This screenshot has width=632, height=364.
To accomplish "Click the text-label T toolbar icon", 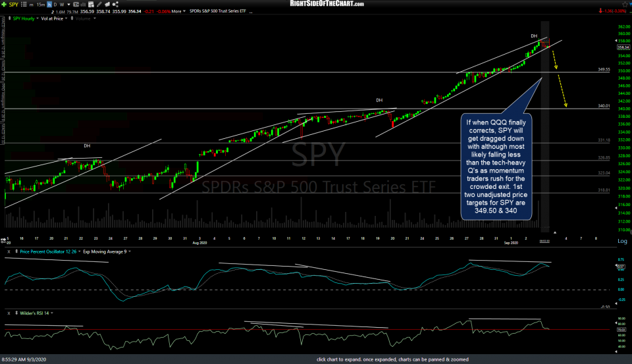I will [x=76, y=5].
